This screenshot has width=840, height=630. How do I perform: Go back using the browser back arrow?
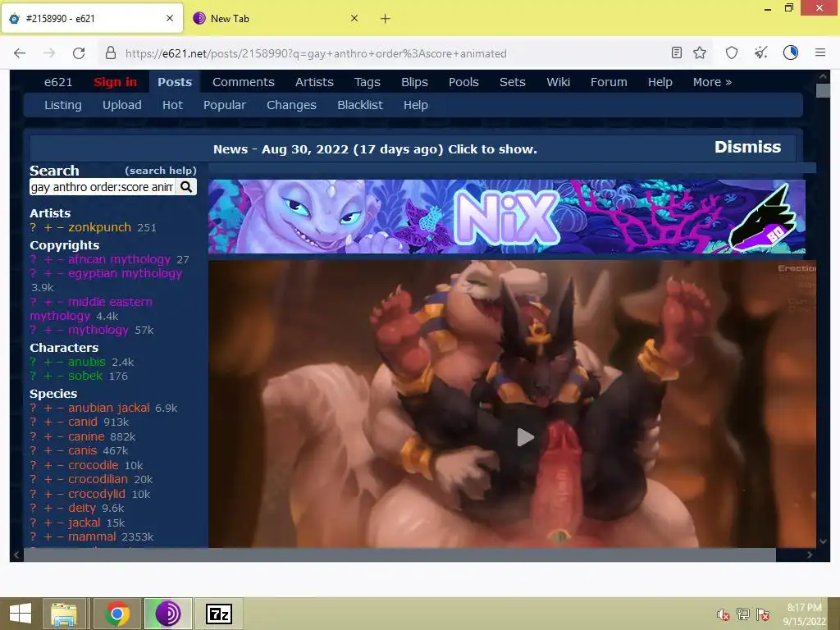point(20,53)
